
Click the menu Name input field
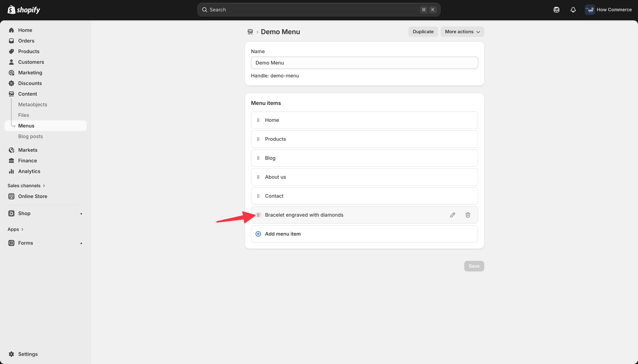(x=364, y=63)
